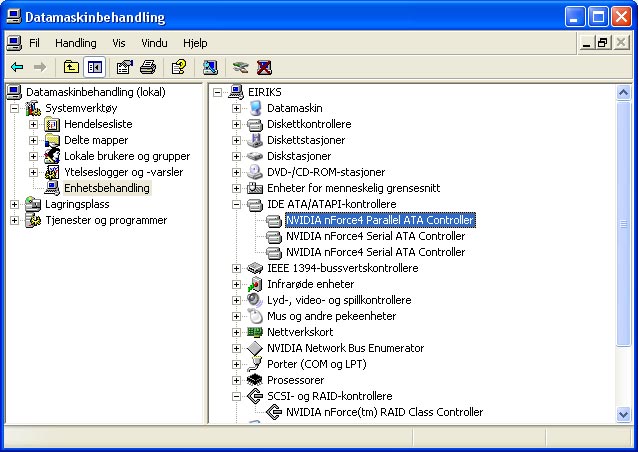638x452 pixels.
Task: Open Properties from the toolbar icon
Action: 125,67
